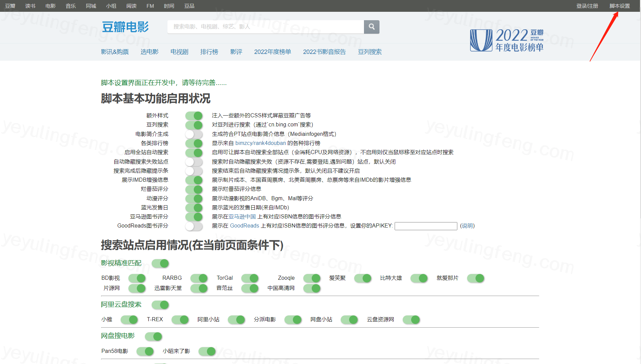Open FM in top navigation
Viewport: 641px width, 364px height.
tap(150, 6)
